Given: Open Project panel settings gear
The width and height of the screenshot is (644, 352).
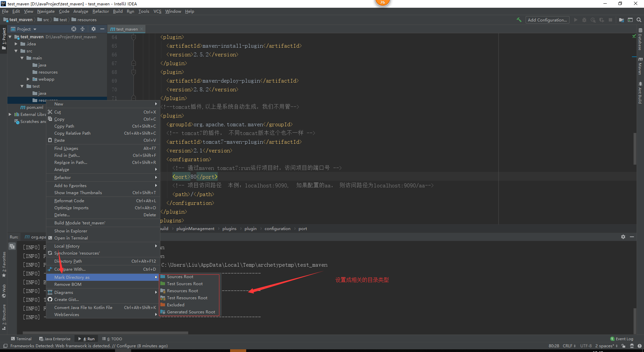Looking at the screenshot, I should click(94, 29).
